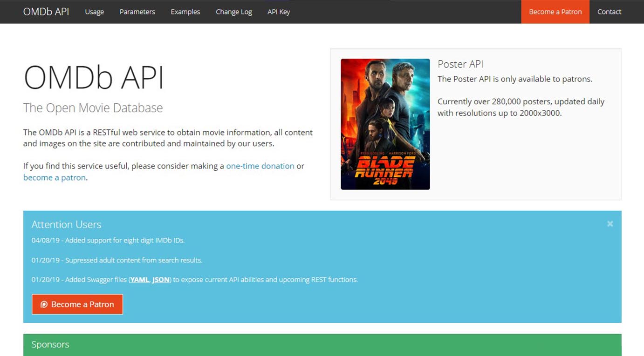
Task: Follow the one-time donation link
Action: click(260, 166)
